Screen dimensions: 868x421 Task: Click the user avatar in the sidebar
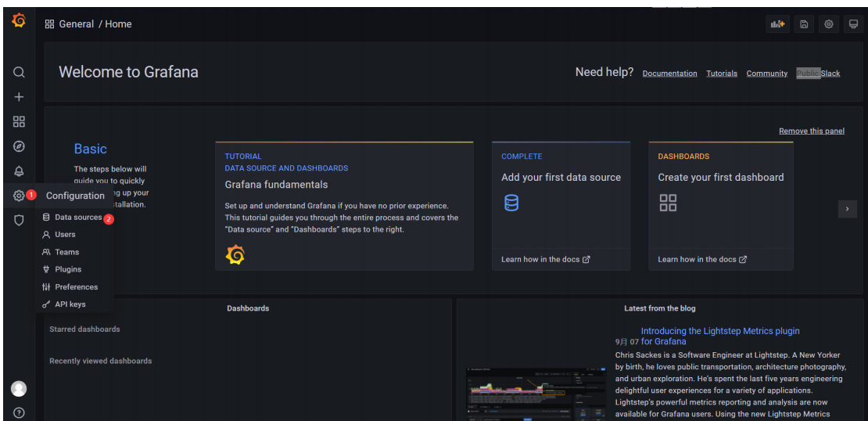tap(19, 389)
